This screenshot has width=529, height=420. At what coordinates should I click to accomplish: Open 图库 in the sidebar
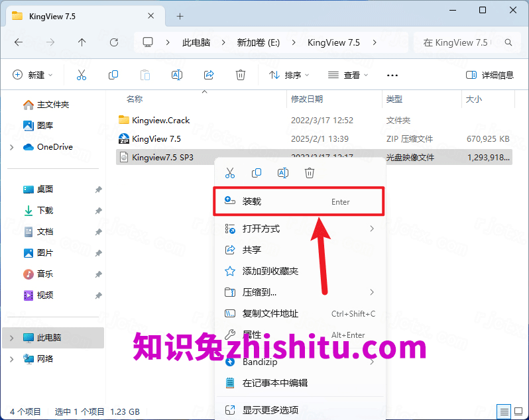coord(38,126)
